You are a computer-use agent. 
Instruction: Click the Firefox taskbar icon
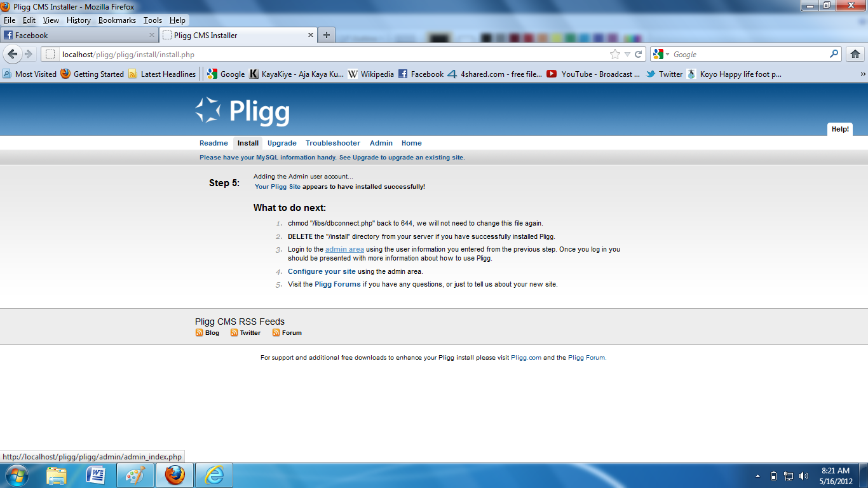175,475
